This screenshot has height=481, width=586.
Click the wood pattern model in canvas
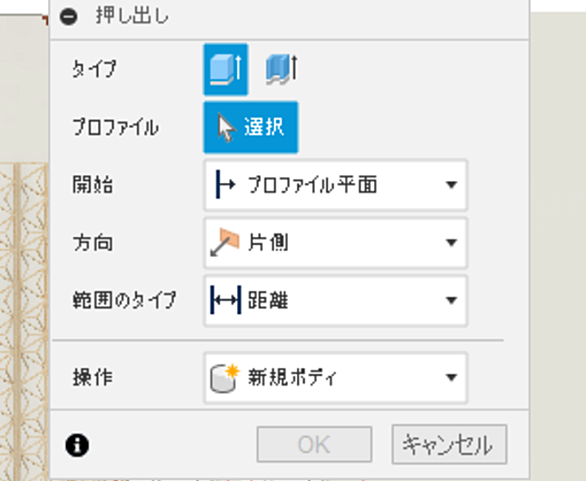(x=24, y=321)
